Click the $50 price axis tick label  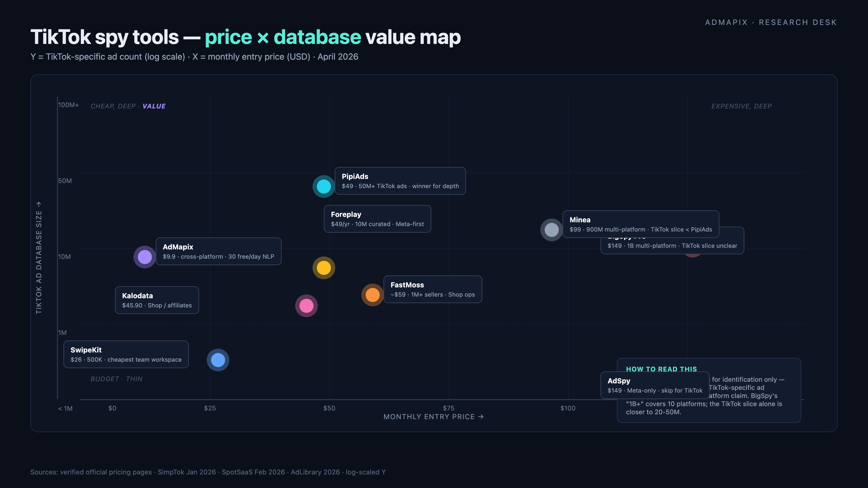coord(329,408)
